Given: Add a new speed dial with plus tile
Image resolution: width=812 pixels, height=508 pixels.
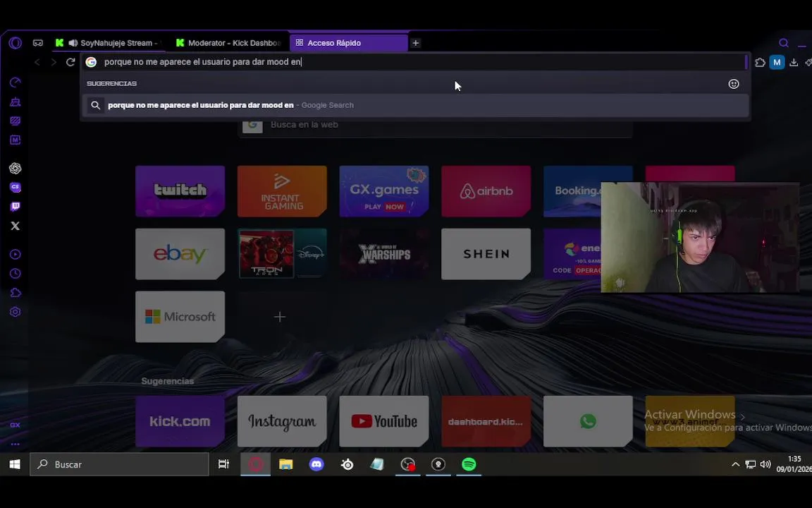Looking at the screenshot, I should click(x=280, y=317).
